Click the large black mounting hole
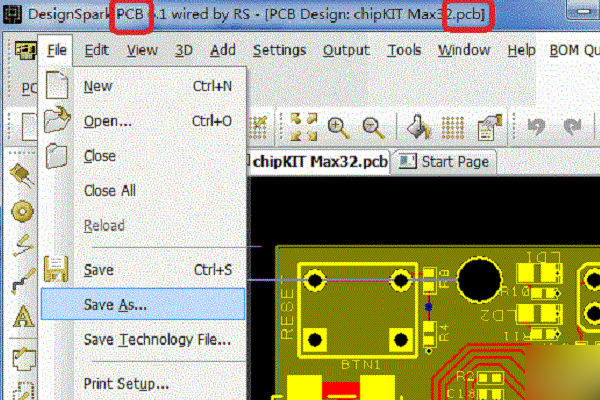The height and width of the screenshot is (400, 600). [479, 280]
